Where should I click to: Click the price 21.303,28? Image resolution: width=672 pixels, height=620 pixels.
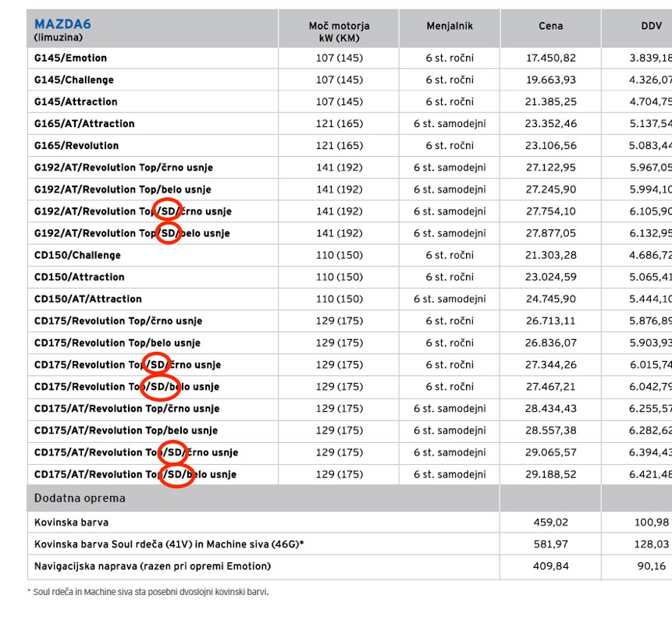tap(551, 255)
